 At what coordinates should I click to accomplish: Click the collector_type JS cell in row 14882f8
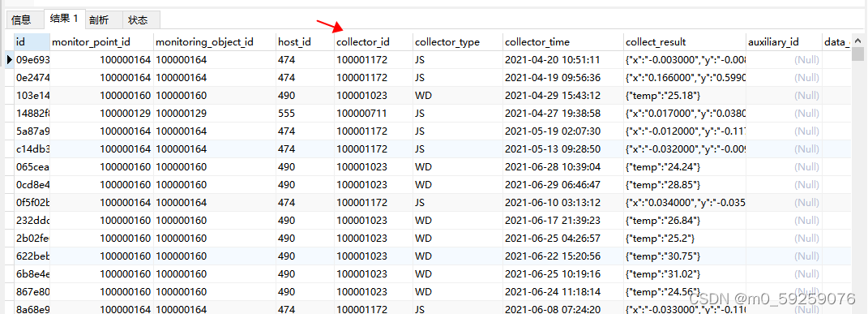pyautogui.click(x=458, y=114)
